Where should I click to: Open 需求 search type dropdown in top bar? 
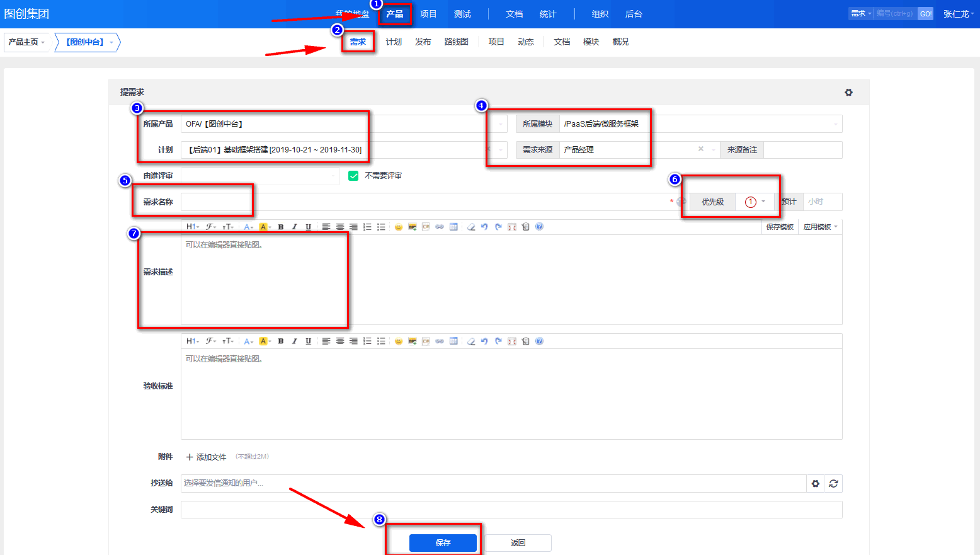pyautogui.click(x=861, y=13)
